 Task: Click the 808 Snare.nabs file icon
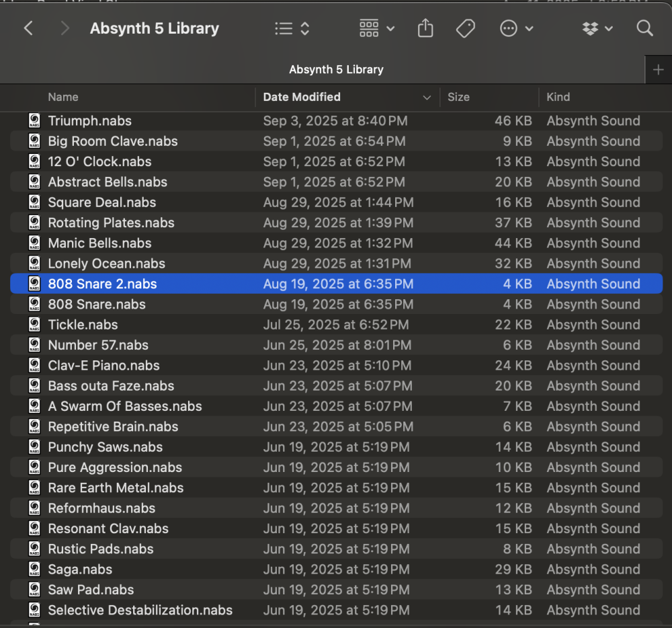click(34, 304)
